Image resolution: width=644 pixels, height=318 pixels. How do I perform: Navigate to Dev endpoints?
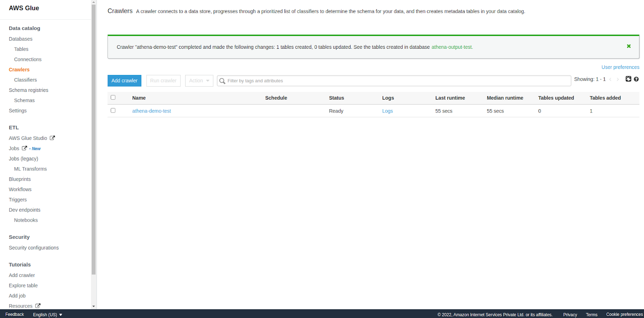coord(25,210)
